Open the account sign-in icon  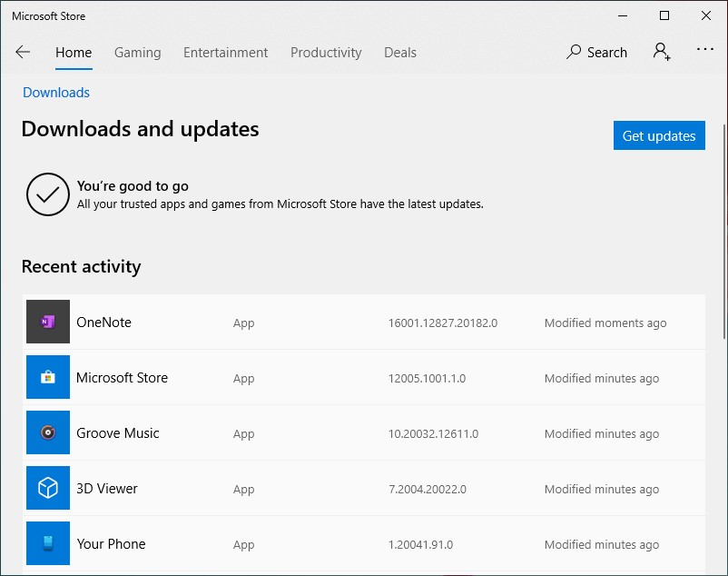click(x=662, y=52)
